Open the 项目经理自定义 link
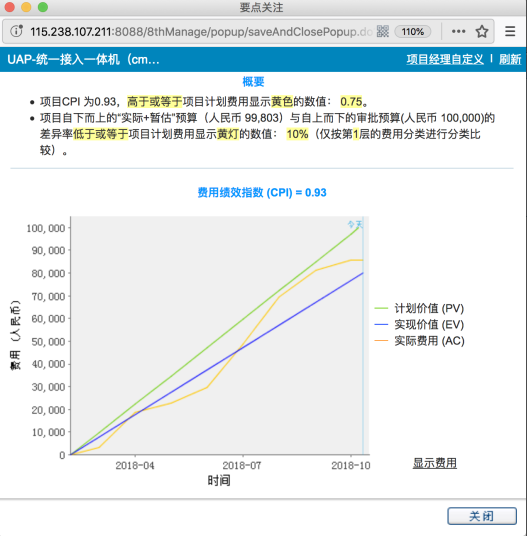 pos(445,59)
